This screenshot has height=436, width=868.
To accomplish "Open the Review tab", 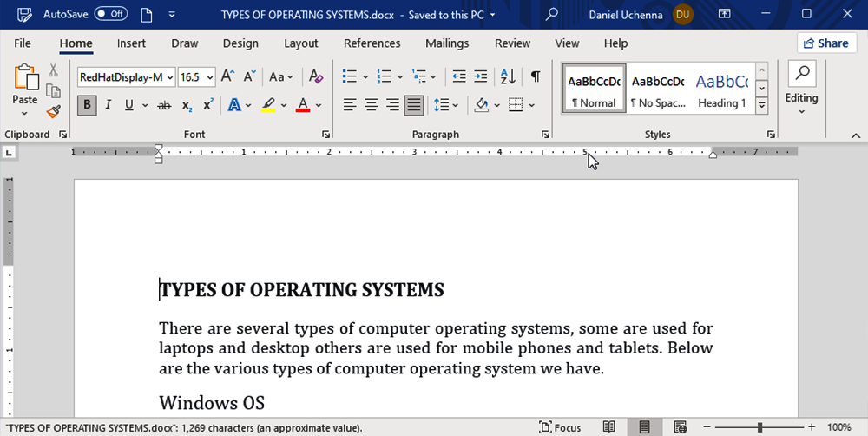I will coord(513,43).
